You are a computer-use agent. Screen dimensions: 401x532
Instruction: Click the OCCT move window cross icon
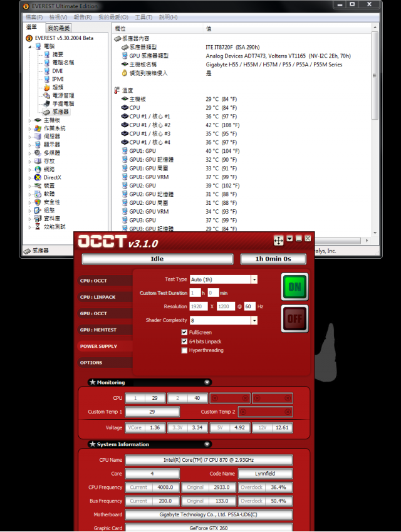279,241
